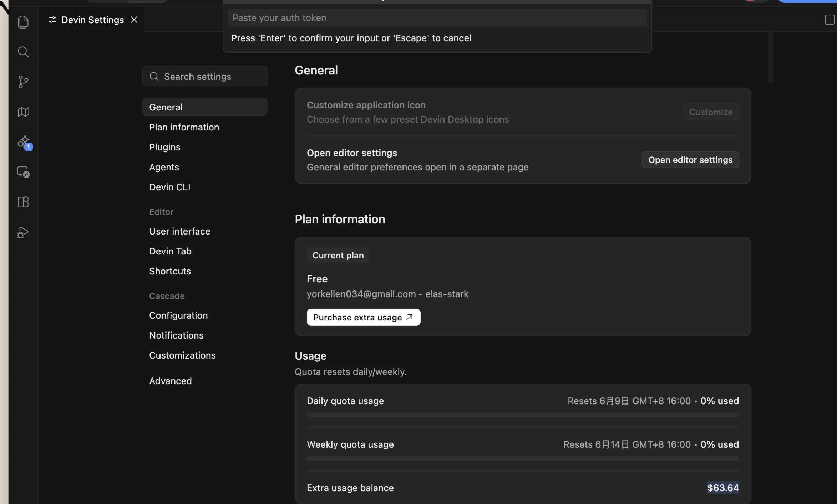The width and height of the screenshot is (837, 504).
Task: Select the Devin Settings tab
Action: tap(92, 20)
